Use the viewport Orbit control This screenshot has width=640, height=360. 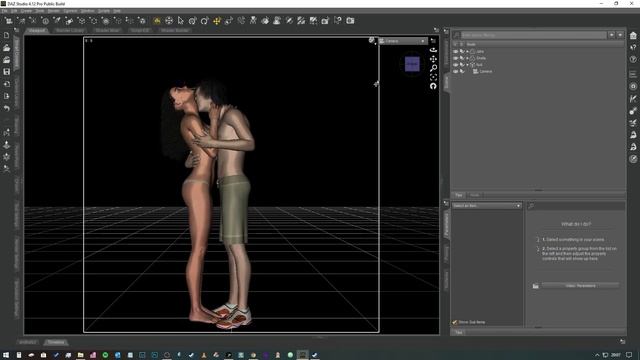[x=433, y=50]
